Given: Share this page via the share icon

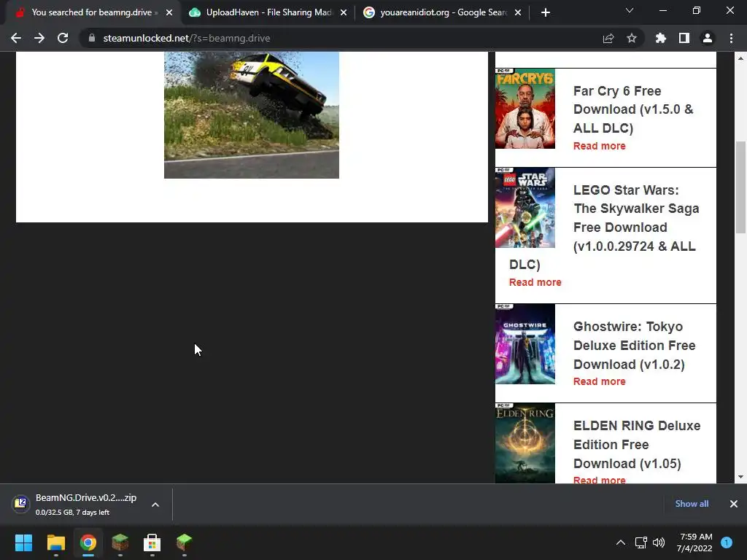Looking at the screenshot, I should click(608, 38).
